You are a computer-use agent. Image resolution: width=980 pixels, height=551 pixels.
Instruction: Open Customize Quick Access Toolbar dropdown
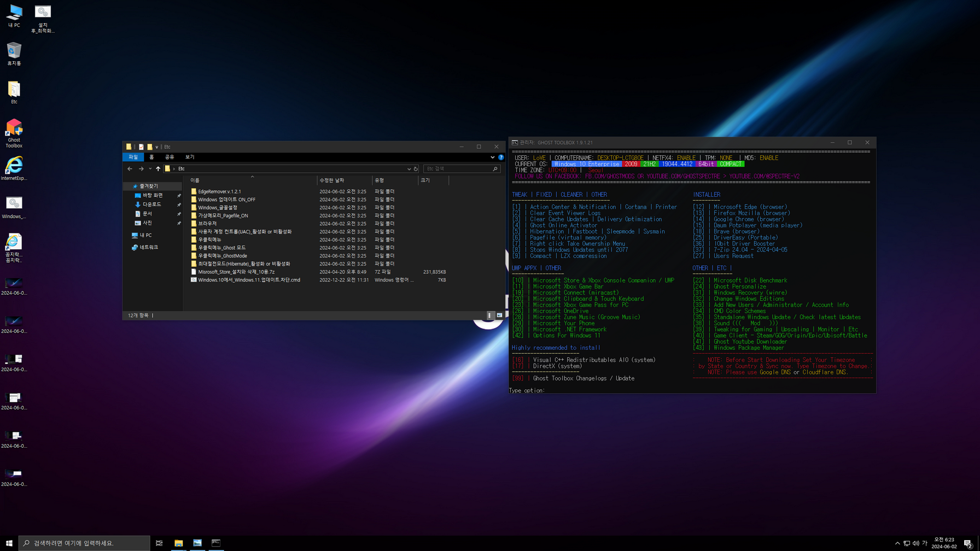tap(157, 147)
